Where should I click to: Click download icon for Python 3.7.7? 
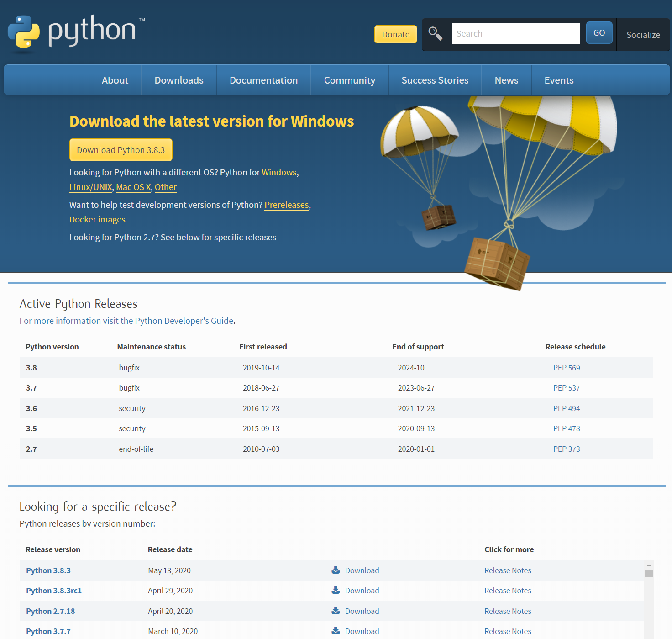[x=336, y=631]
